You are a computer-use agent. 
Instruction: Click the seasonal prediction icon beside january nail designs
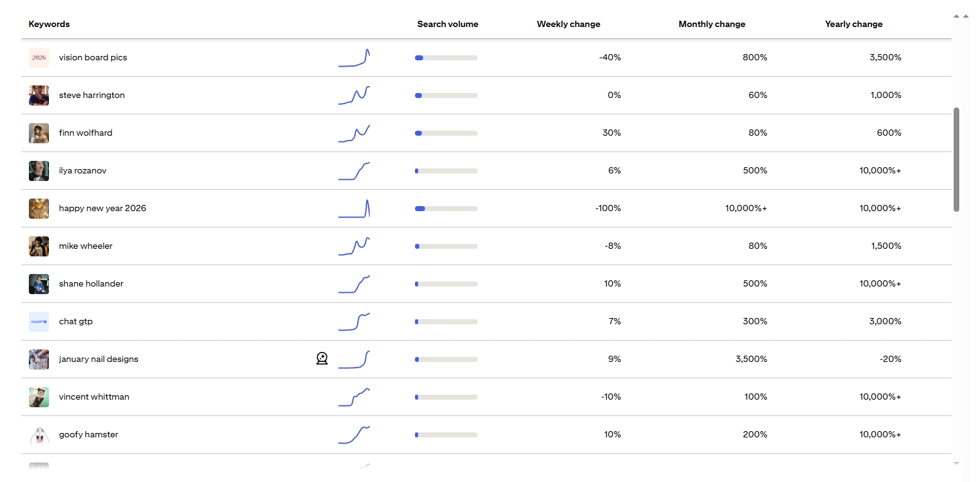[x=322, y=359]
